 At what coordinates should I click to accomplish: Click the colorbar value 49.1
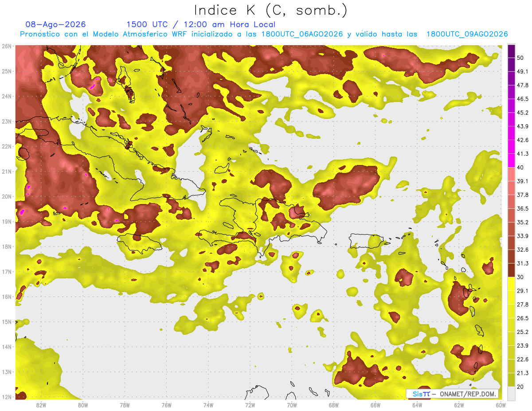pos(522,71)
